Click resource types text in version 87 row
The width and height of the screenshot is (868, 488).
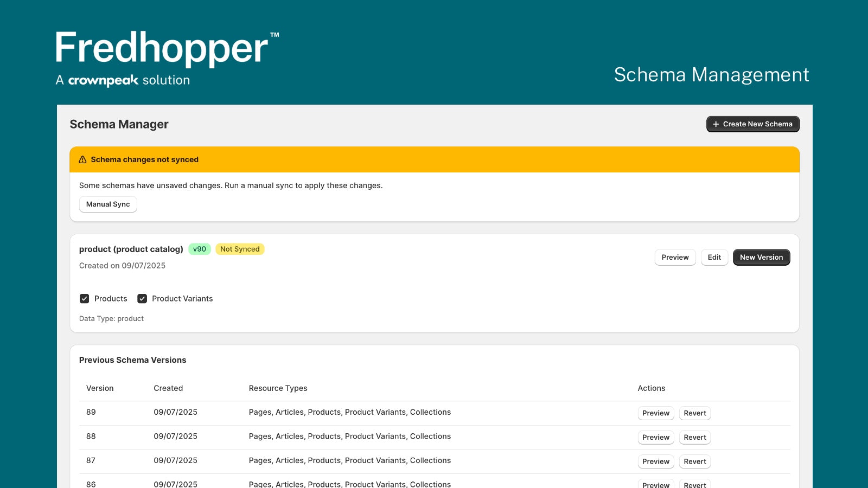click(x=350, y=460)
